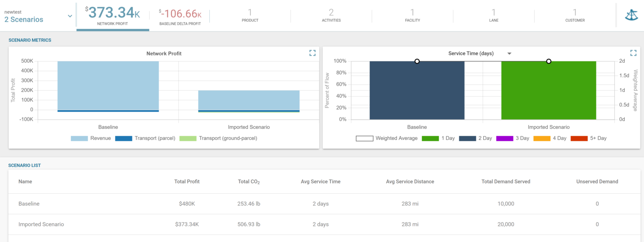The image size is (644, 242).
Task: Expand the newtest 2 Scenarios selector chevron
Action: pos(70,16)
